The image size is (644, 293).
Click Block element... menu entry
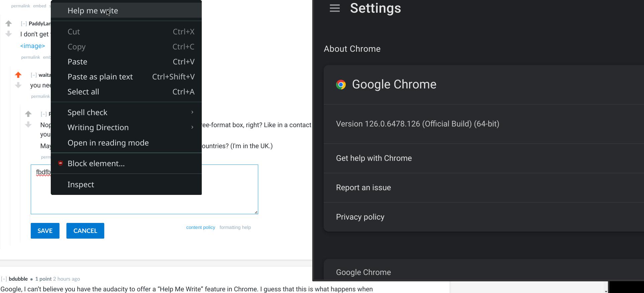(x=126, y=164)
